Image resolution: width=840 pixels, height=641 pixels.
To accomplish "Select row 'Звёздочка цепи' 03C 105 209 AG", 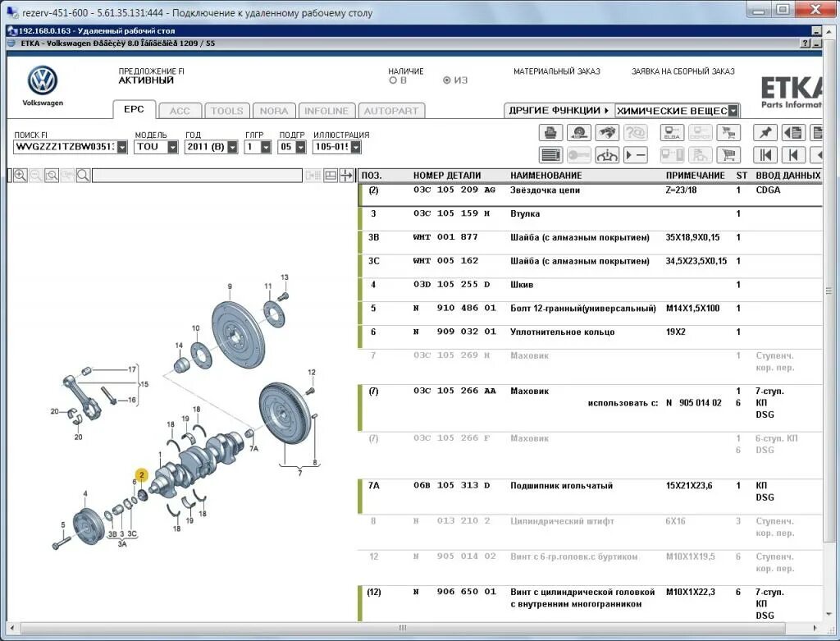I will (590, 195).
